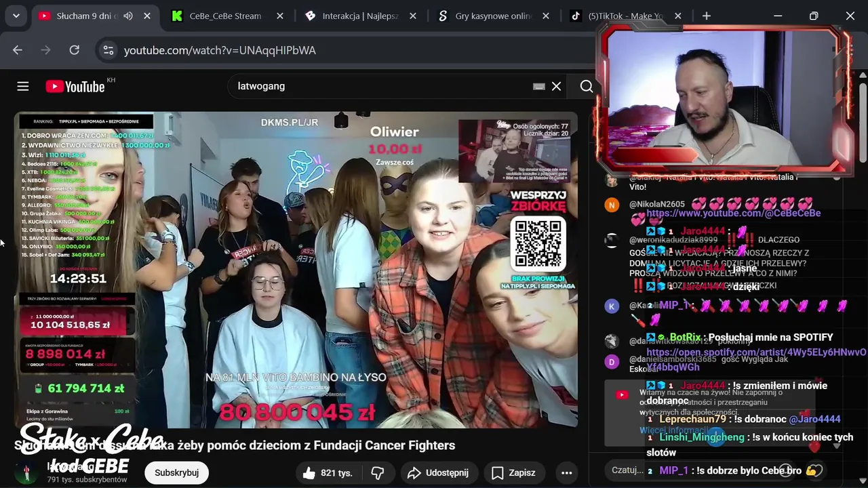Viewport: 868px width, 488px height.
Task: Open the YouTube hamburger guide menu
Action: point(23,86)
